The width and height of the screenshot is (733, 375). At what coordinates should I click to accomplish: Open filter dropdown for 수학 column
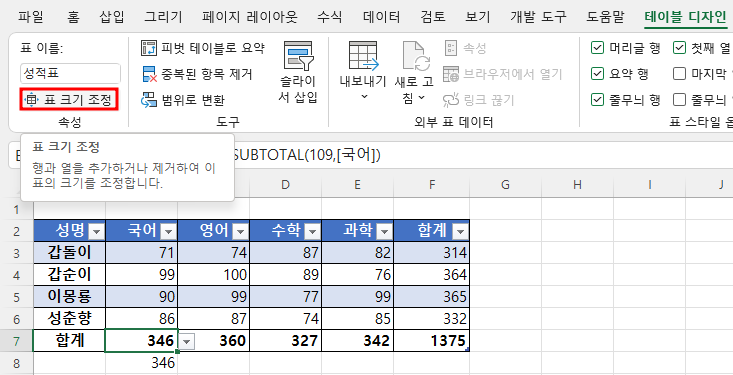coord(312,231)
